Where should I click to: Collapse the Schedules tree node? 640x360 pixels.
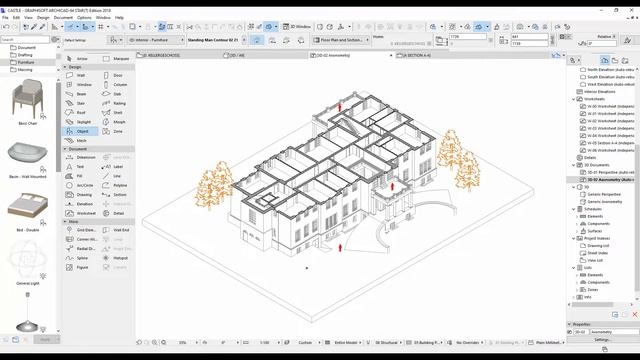click(573, 209)
